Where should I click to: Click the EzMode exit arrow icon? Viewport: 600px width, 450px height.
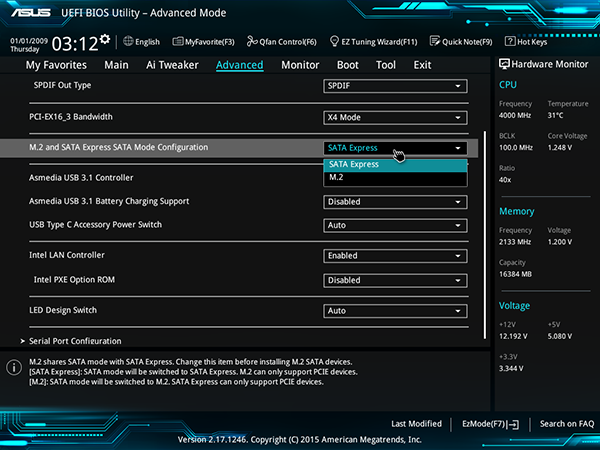[514, 424]
